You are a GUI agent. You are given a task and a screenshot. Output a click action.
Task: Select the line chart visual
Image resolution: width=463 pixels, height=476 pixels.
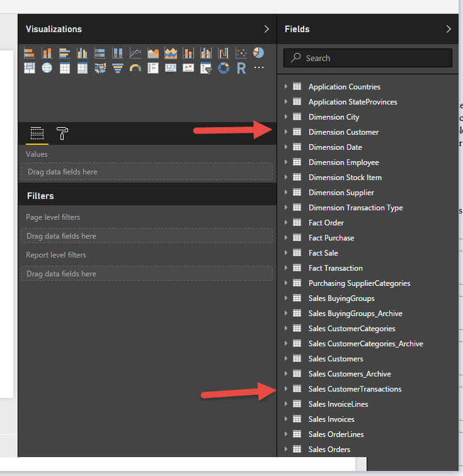tap(135, 53)
